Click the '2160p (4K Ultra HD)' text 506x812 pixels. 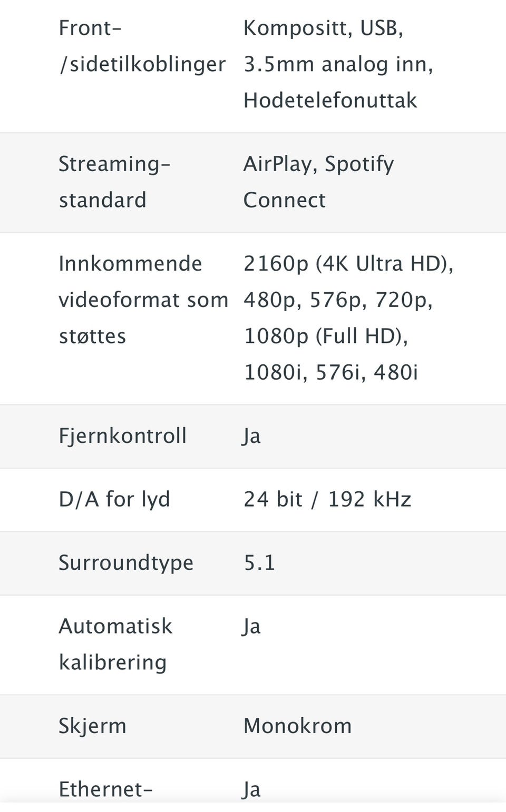[348, 263]
